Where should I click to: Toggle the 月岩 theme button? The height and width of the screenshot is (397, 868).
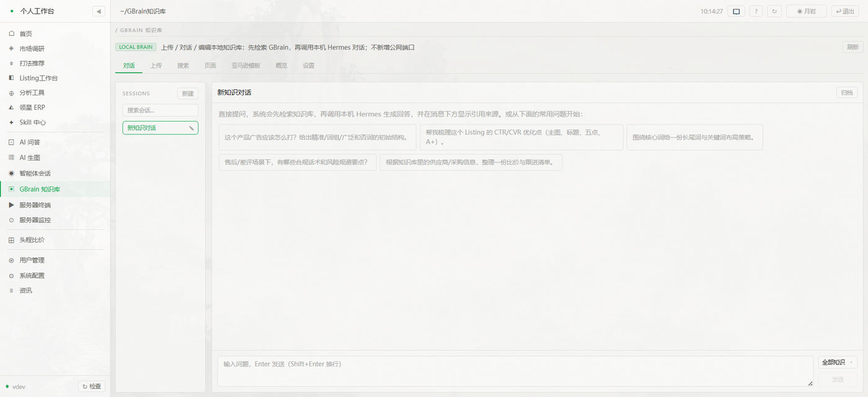(806, 11)
